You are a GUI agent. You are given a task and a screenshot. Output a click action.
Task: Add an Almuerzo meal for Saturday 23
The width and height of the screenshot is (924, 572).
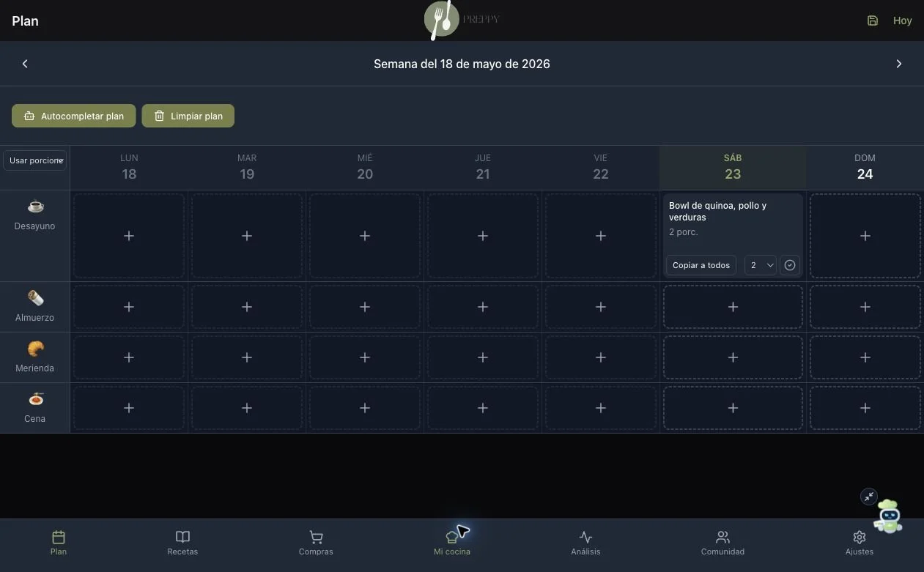coord(733,307)
